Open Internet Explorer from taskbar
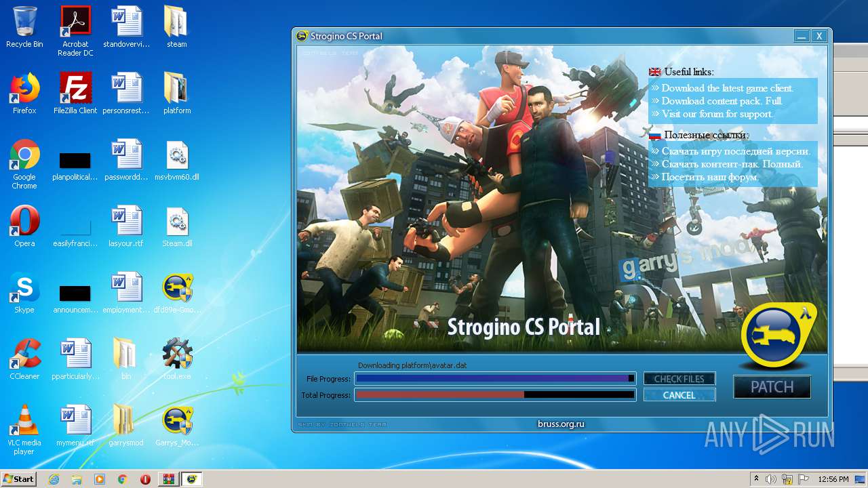 tap(54, 479)
